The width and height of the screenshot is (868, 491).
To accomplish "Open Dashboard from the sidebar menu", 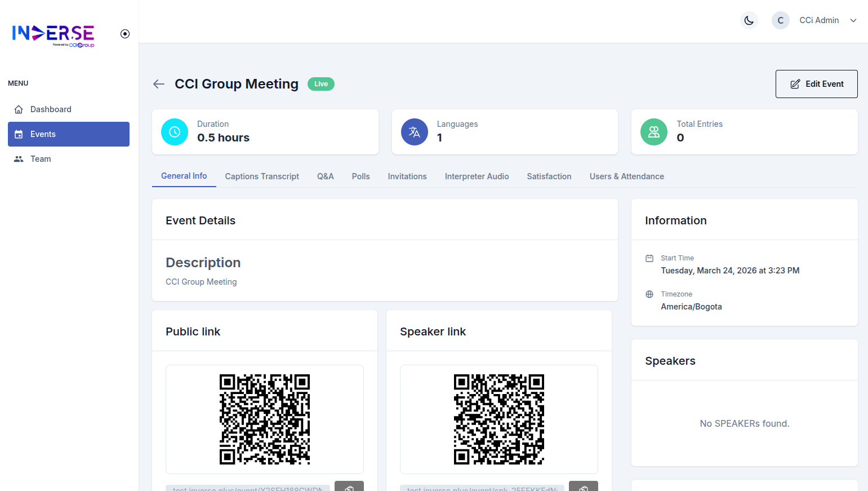I will [51, 109].
